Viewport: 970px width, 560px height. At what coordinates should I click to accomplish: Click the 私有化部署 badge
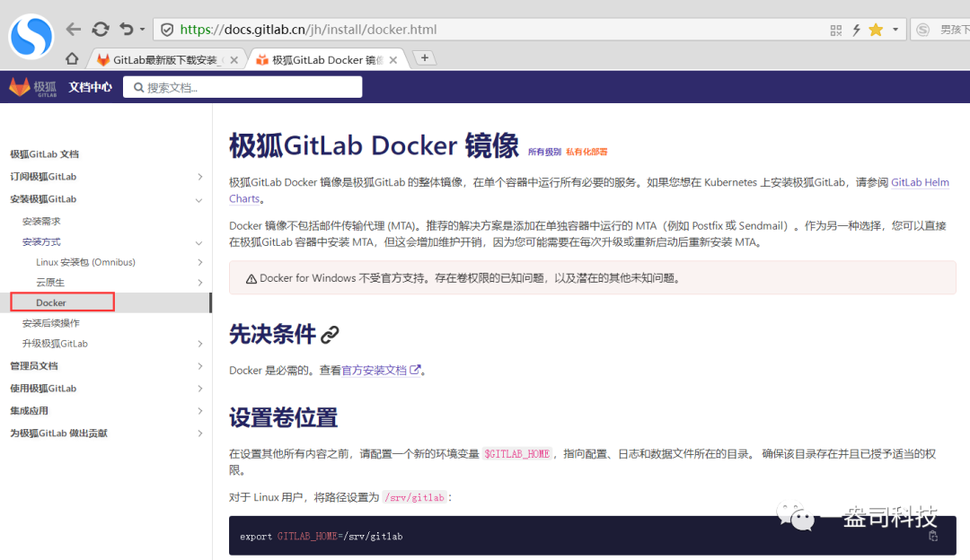586,152
